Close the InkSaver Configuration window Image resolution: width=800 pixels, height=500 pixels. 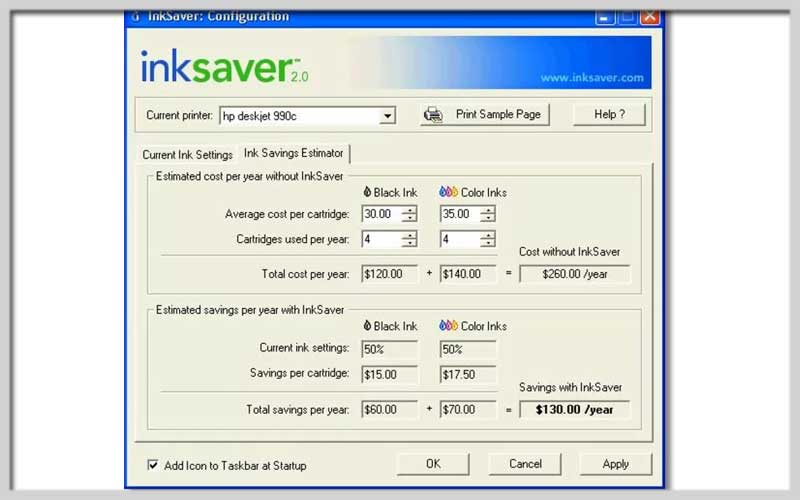click(x=650, y=17)
